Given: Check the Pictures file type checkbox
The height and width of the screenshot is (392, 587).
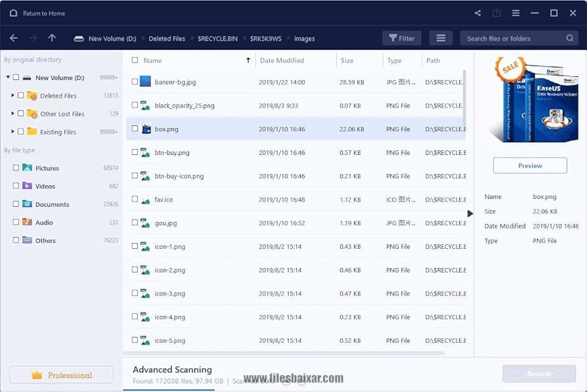Looking at the screenshot, I should click(x=16, y=167).
